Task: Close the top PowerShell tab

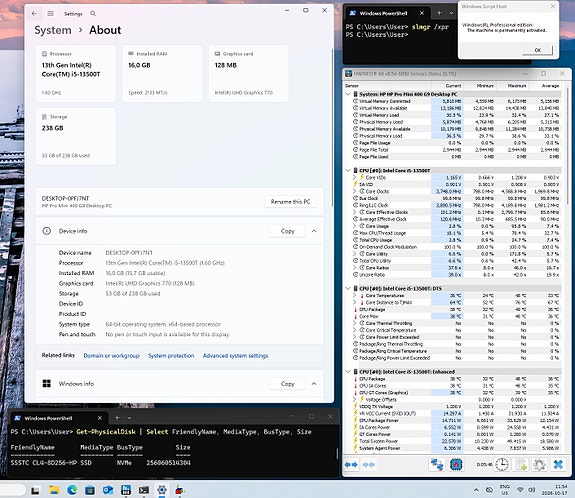Action: [422, 13]
